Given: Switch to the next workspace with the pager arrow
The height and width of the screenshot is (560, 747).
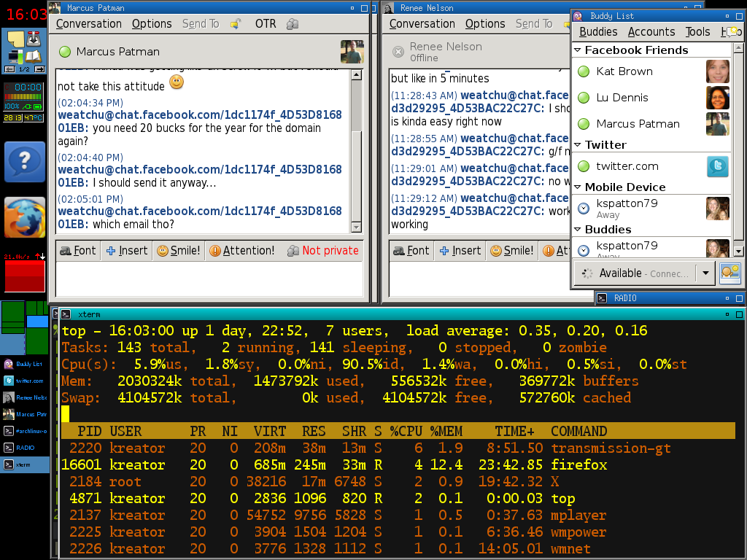Looking at the screenshot, I should pyautogui.click(x=39, y=69).
